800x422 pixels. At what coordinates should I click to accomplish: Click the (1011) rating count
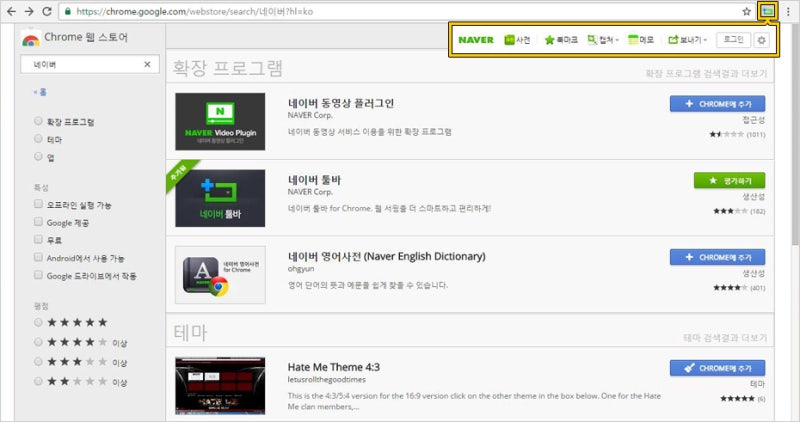(756, 135)
